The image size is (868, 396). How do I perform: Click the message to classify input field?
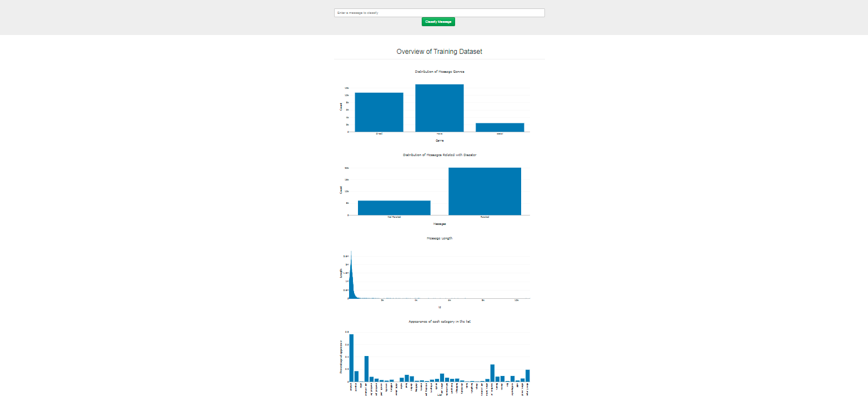(439, 13)
